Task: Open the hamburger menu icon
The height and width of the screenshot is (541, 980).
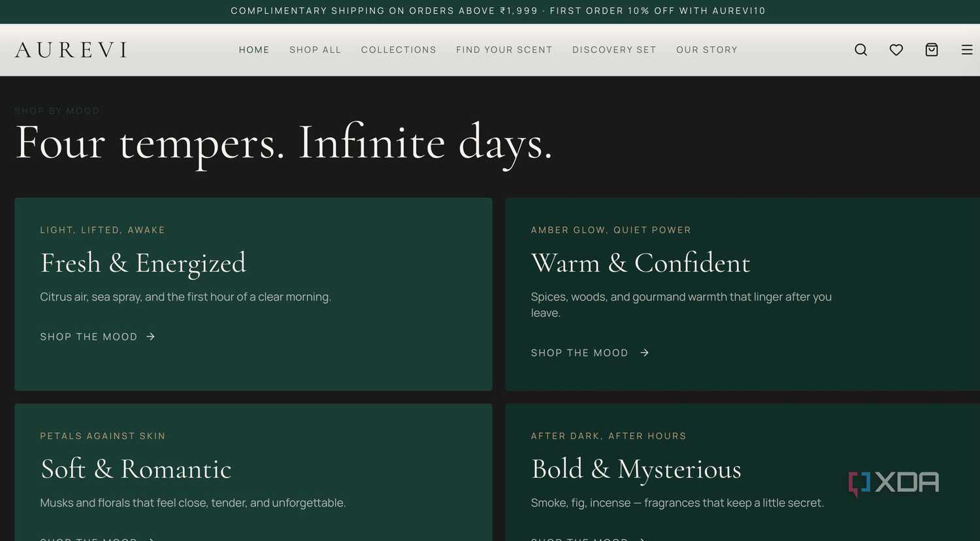Action: 967,50
